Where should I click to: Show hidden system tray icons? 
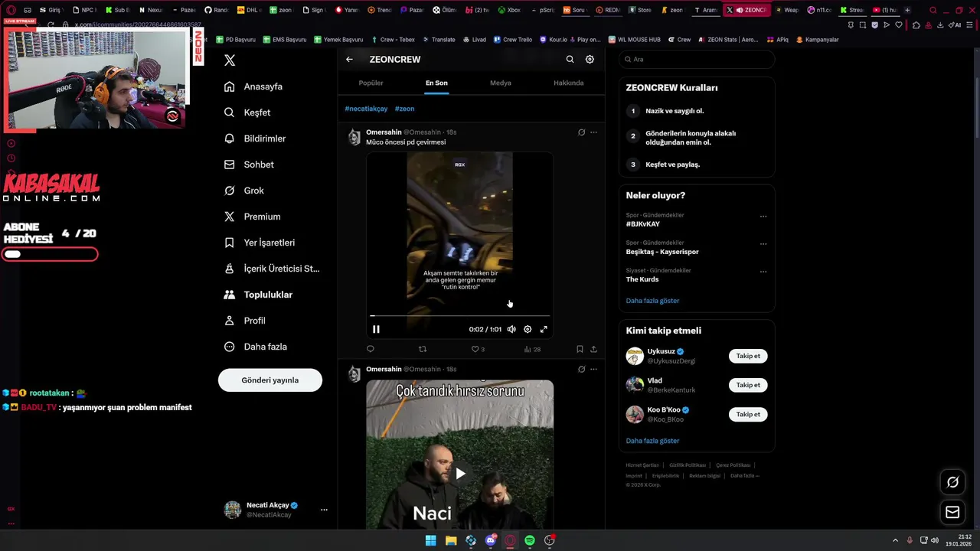(x=895, y=540)
